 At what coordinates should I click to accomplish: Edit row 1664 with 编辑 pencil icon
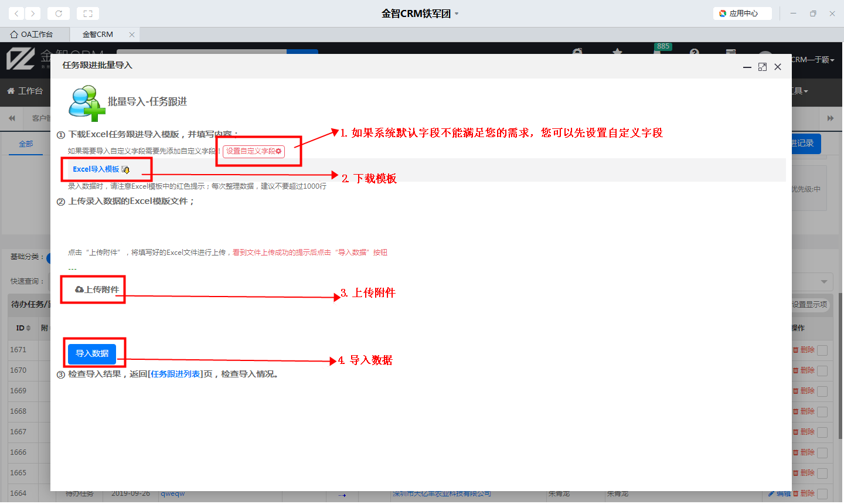(x=780, y=493)
